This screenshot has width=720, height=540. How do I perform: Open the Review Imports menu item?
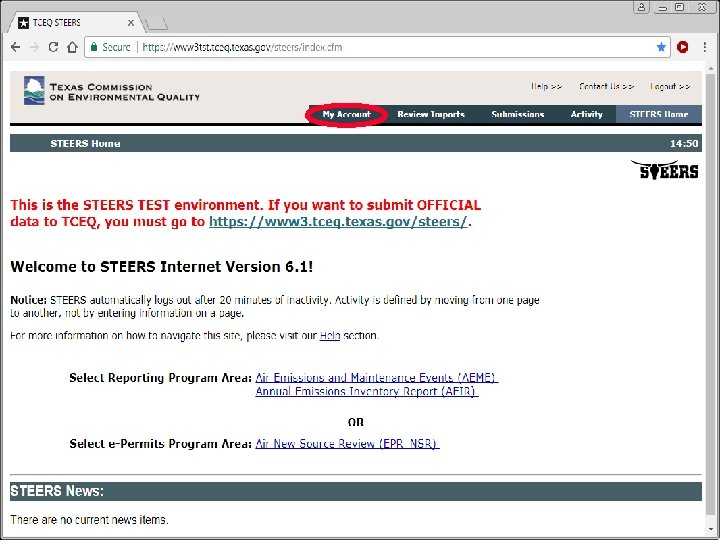(x=431, y=114)
